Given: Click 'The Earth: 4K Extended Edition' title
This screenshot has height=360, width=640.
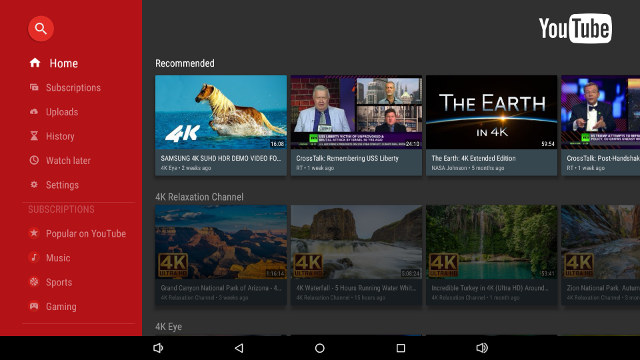Looking at the screenshot, I should pyautogui.click(x=473, y=158).
